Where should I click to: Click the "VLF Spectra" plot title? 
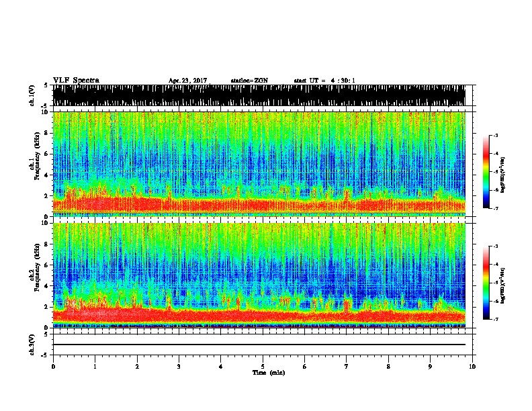click(76, 81)
